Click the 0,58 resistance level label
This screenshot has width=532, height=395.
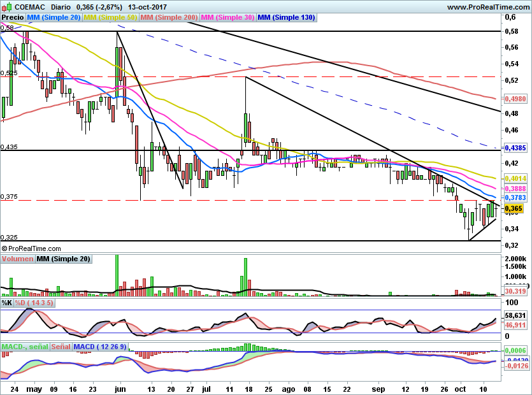[x=7, y=28]
